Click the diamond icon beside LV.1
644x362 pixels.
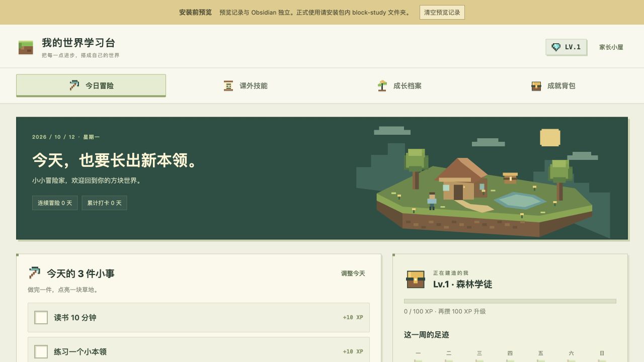coord(556,47)
